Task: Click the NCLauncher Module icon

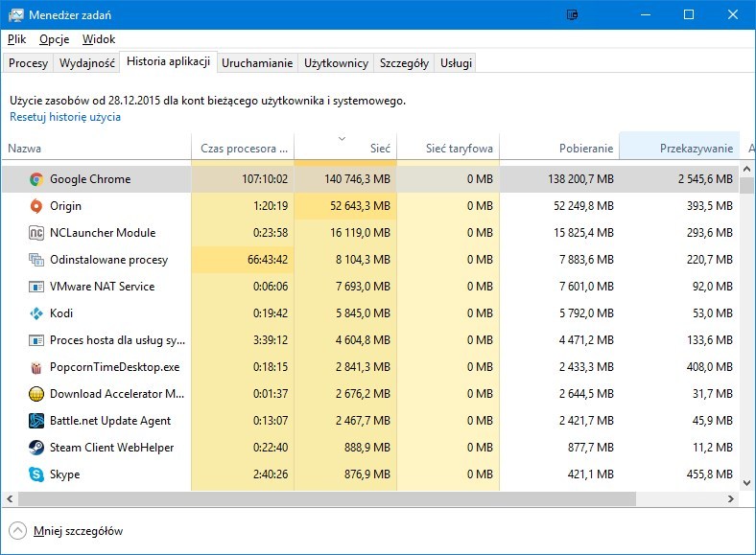Action: tap(36, 233)
